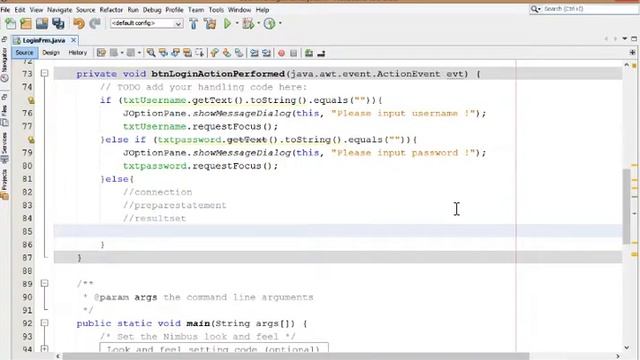Viewport: 640px width, 360px height.
Task: Open the File menu
Action: point(5,9)
